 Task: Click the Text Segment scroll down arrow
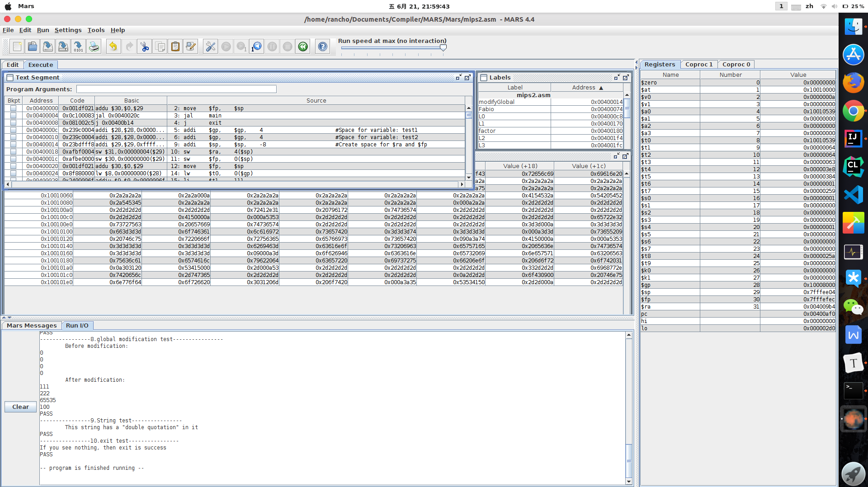(469, 178)
